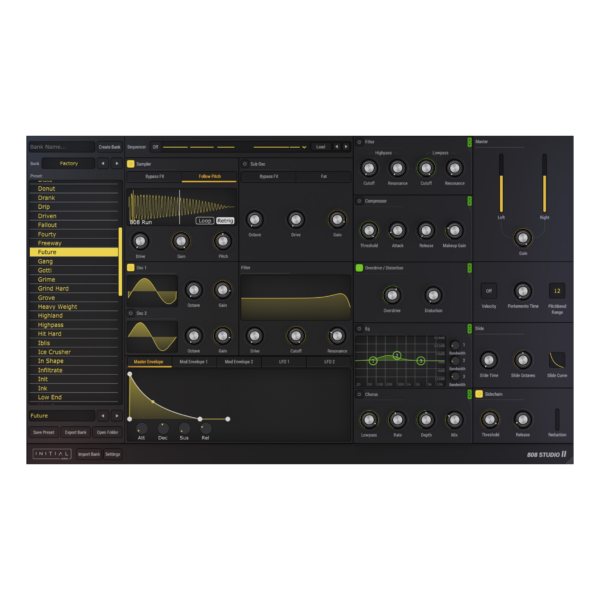The height and width of the screenshot is (600, 600).
Task: Click the Compressor Threshold knob
Action: pos(369,230)
